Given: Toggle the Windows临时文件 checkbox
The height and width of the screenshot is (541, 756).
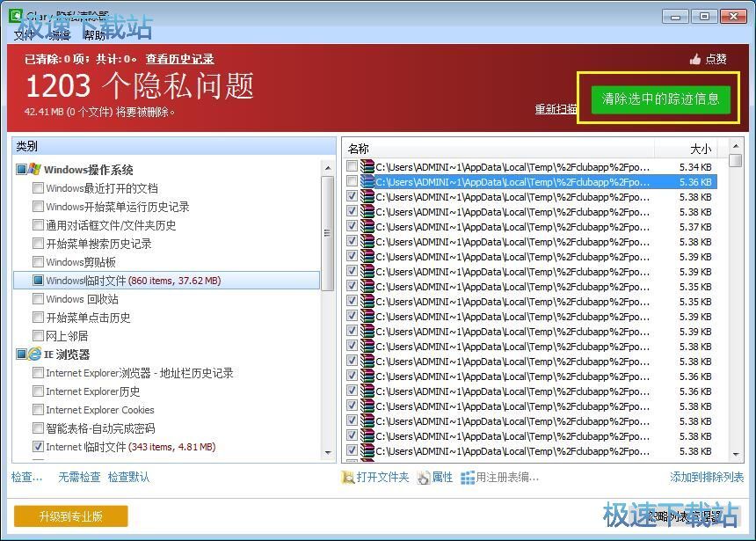Looking at the screenshot, I should tap(38, 280).
